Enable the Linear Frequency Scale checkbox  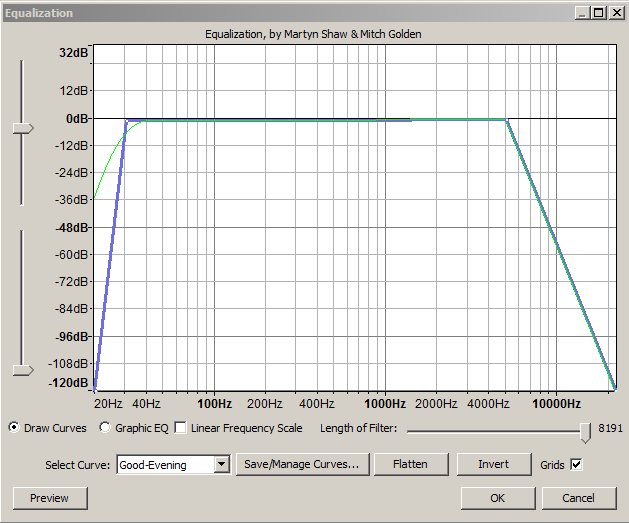tap(181, 428)
